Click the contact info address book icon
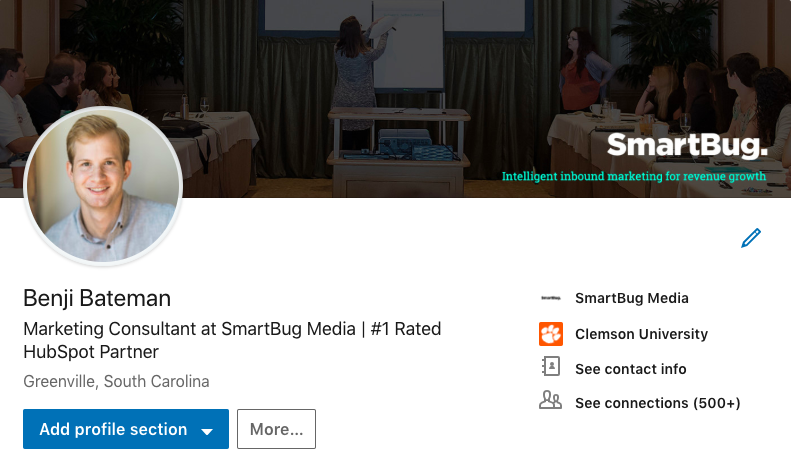Screen dimensions: 791x473 pyautogui.click(x=550, y=368)
